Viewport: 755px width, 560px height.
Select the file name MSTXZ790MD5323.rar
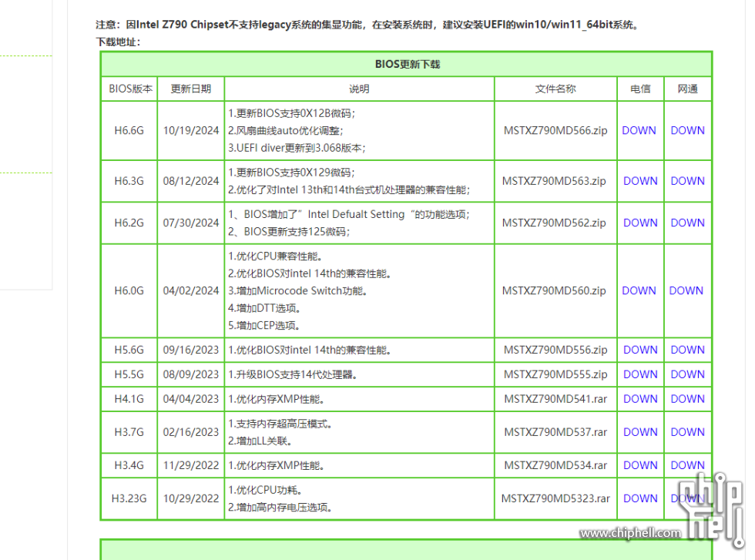point(555,499)
